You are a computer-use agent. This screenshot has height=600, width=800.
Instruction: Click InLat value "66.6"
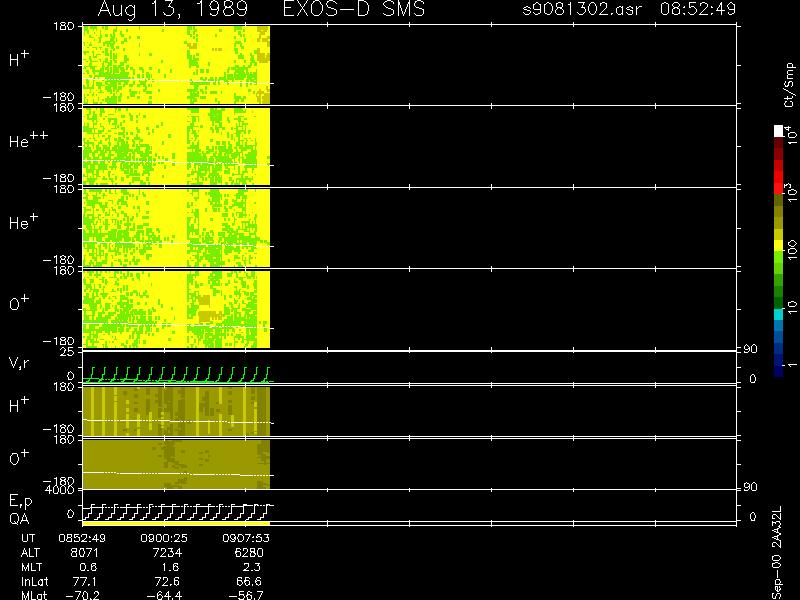click(x=249, y=582)
